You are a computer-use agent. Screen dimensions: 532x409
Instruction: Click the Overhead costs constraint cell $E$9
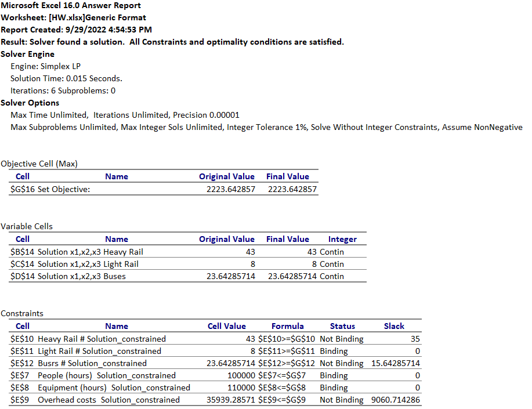(x=21, y=400)
